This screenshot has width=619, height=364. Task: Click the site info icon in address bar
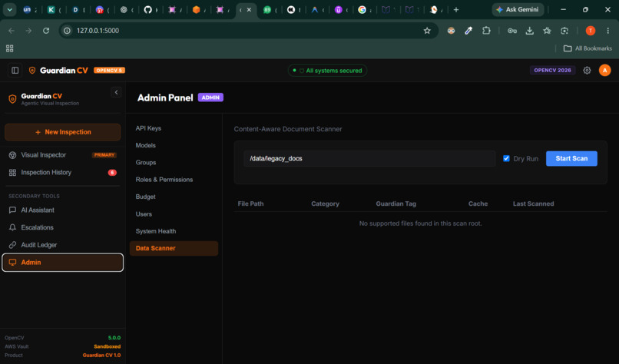click(x=67, y=31)
